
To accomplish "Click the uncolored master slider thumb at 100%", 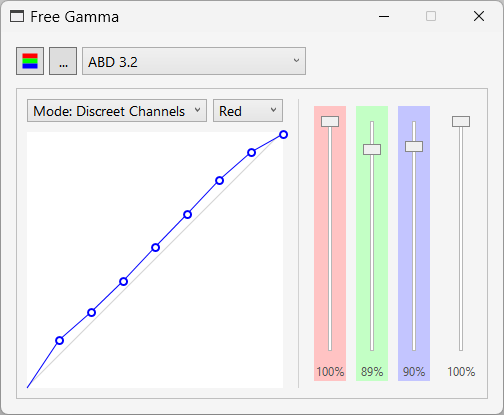I will point(461,122).
